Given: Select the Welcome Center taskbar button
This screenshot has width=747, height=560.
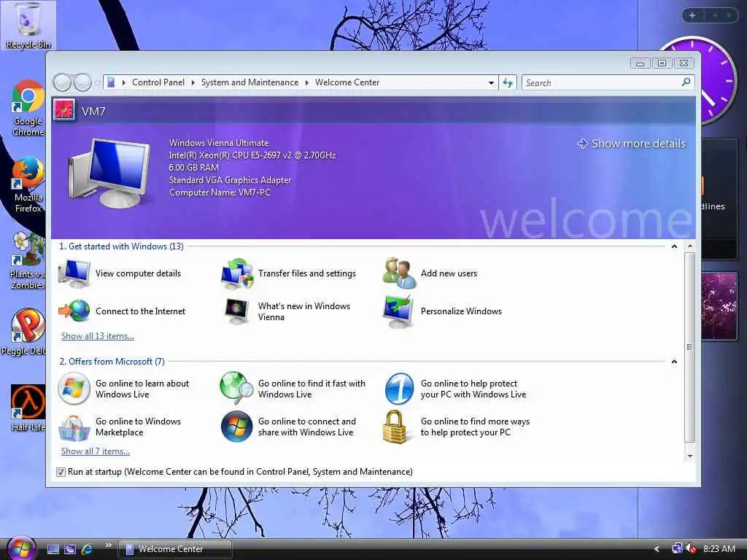Looking at the screenshot, I should coord(175,549).
